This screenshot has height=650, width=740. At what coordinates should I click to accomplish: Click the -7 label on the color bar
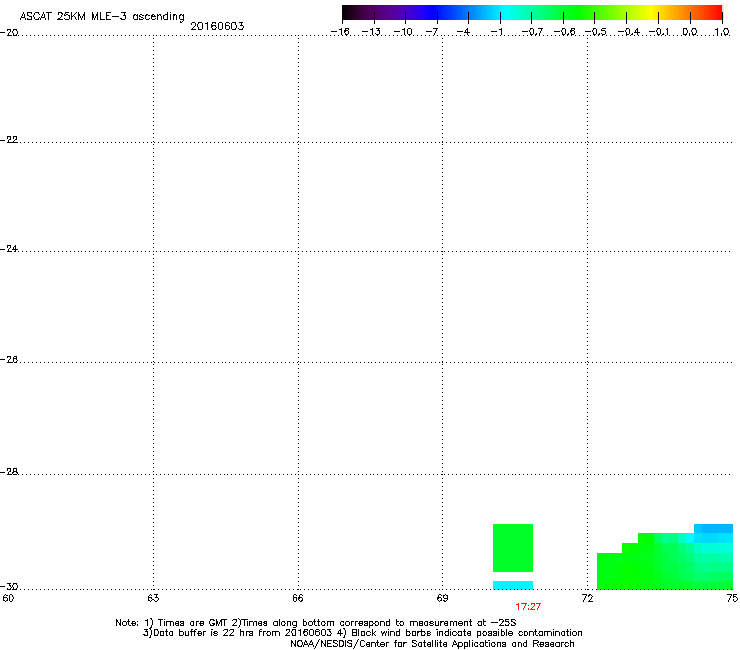point(432,32)
